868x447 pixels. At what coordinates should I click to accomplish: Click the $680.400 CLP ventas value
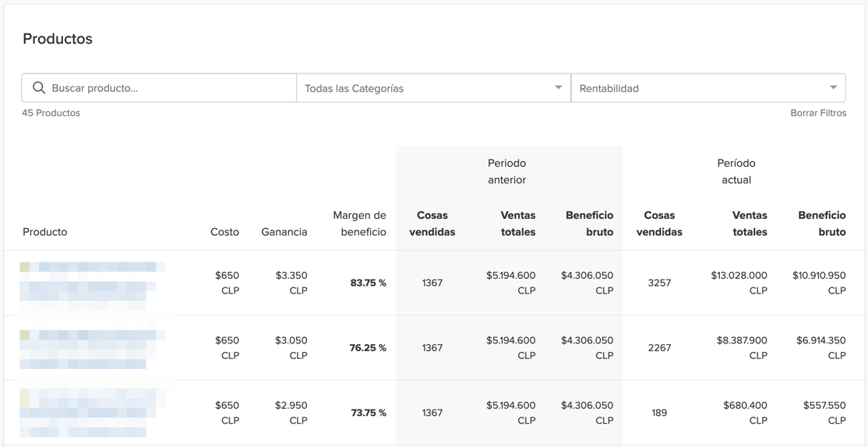tap(745, 413)
